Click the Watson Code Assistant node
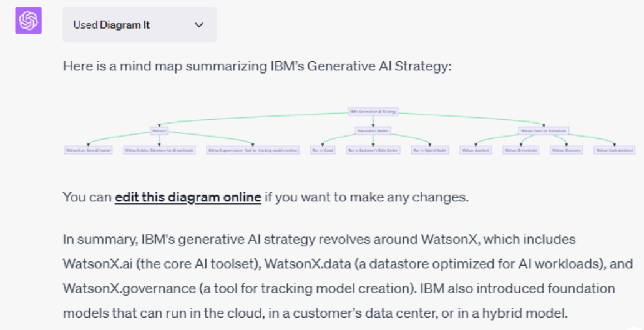 pyautogui.click(x=614, y=150)
